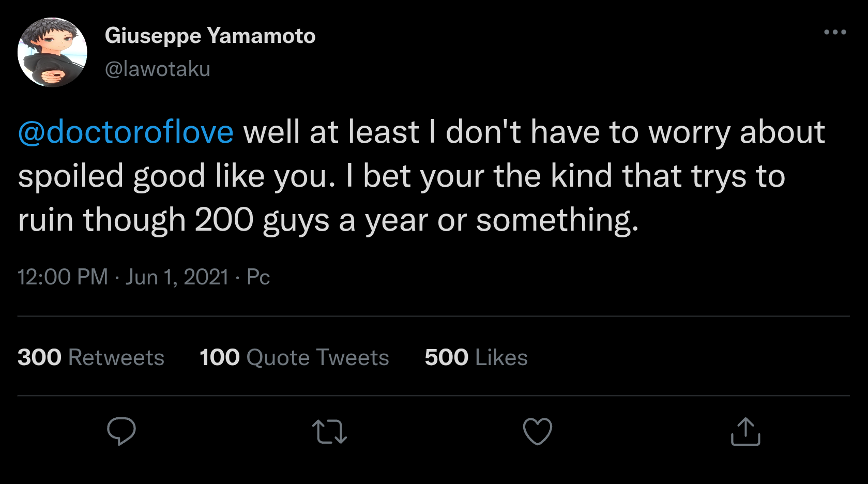Screen dimensions: 868x484
Task: Share the tweet via the upload icon
Action: coord(745,431)
